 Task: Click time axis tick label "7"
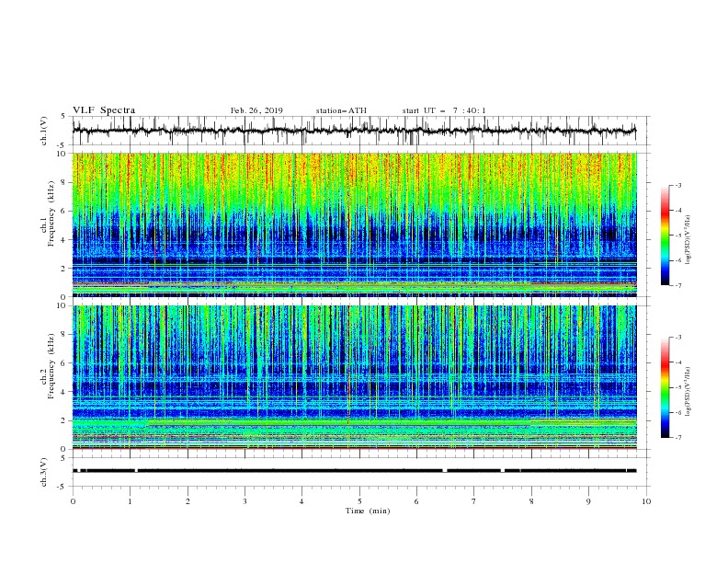pyautogui.click(x=474, y=501)
